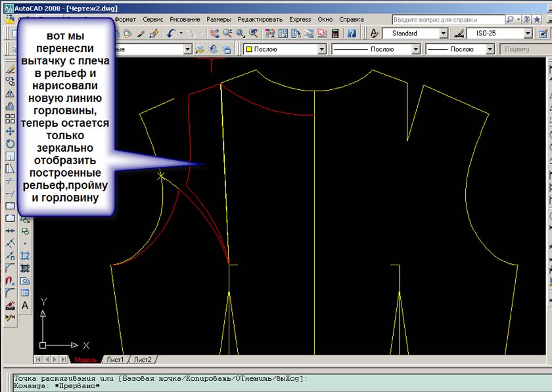Image resolution: width=552 pixels, height=392 pixels.
Task: Open the 'Редактировать' menu
Action: [260, 20]
